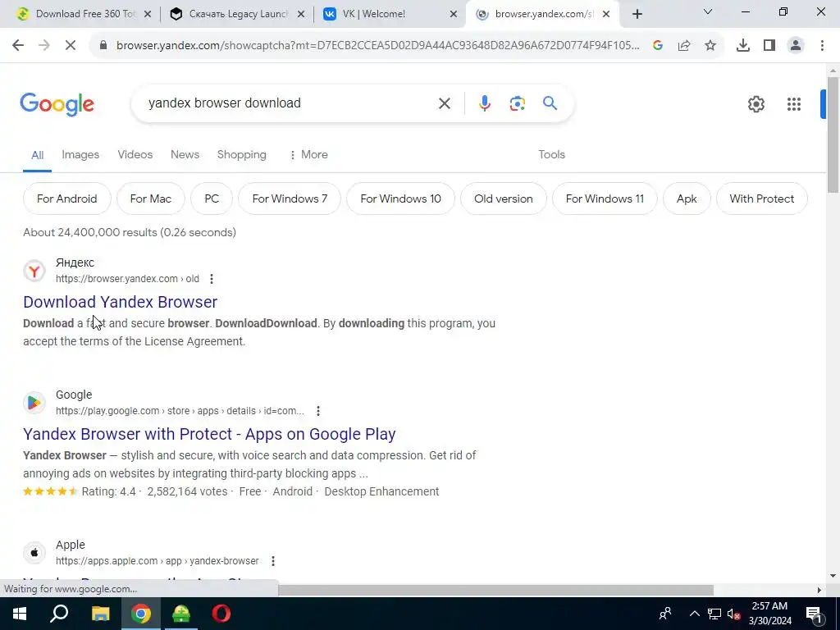
Task: Open Chrome three-dot menu
Action: pos(822,46)
